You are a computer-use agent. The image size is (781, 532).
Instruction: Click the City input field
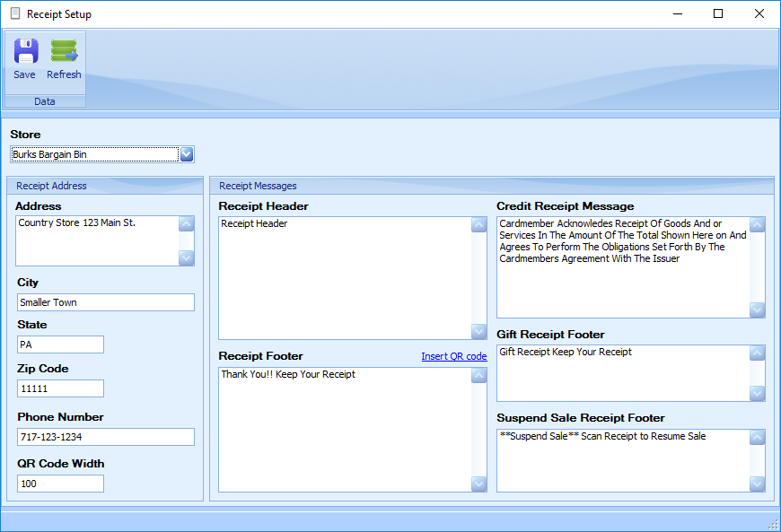(105, 302)
